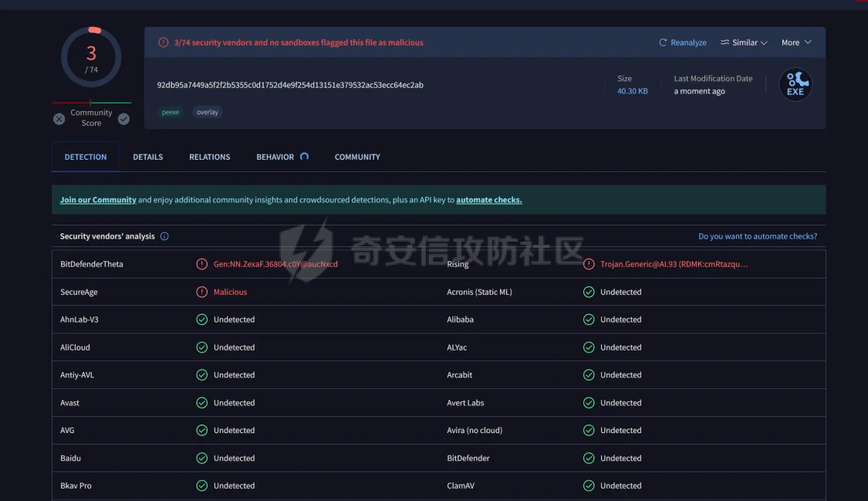Screen dimensions: 868x501
Task: Follow the Join our Community link
Action: click(x=98, y=200)
